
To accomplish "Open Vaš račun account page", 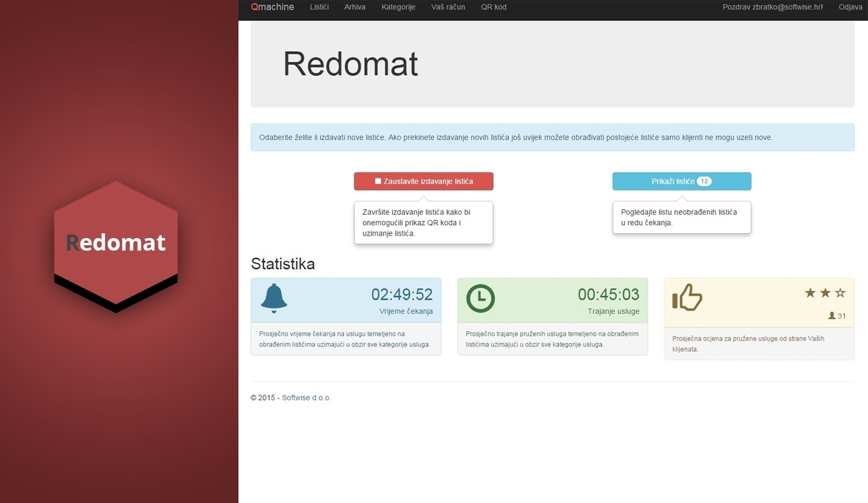I will tap(448, 7).
